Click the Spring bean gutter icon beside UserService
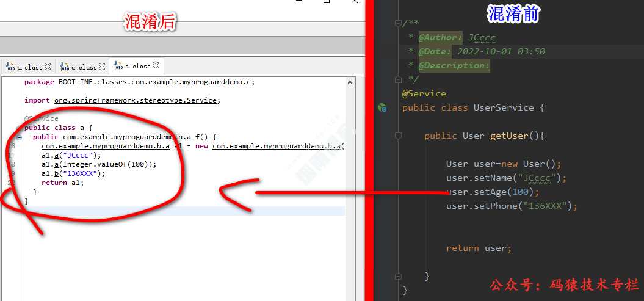 [382, 108]
